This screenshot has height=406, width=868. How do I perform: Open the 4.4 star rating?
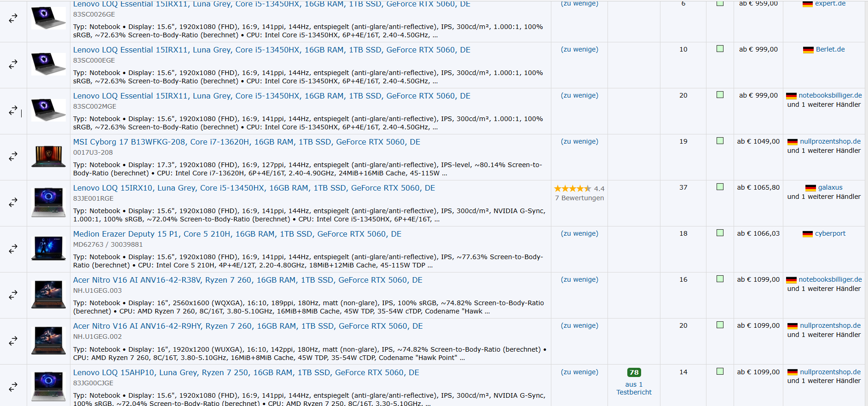[x=579, y=189]
